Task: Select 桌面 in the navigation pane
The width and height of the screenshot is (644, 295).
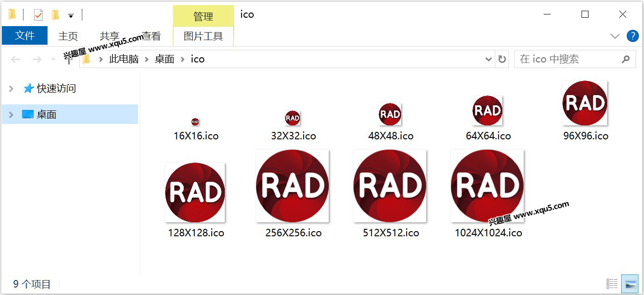Action: (x=47, y=114)
